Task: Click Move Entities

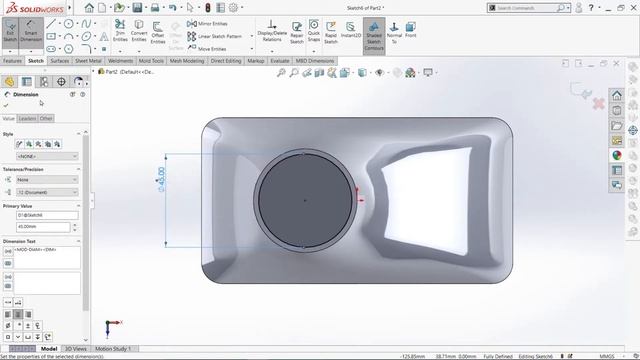Action: 207,49
